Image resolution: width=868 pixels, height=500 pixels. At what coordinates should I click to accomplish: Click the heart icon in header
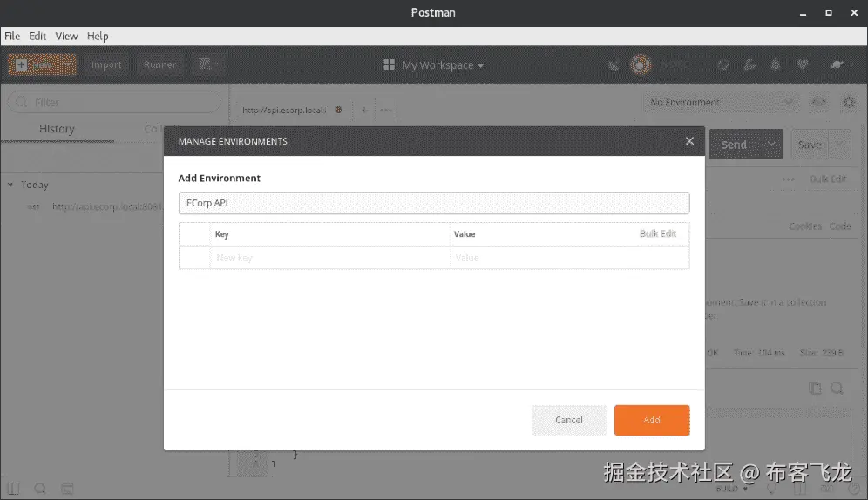tap(802, 64)
